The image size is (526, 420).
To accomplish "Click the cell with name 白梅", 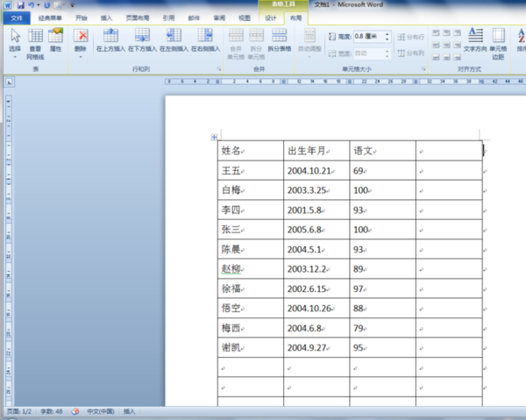I will point(251,190).
